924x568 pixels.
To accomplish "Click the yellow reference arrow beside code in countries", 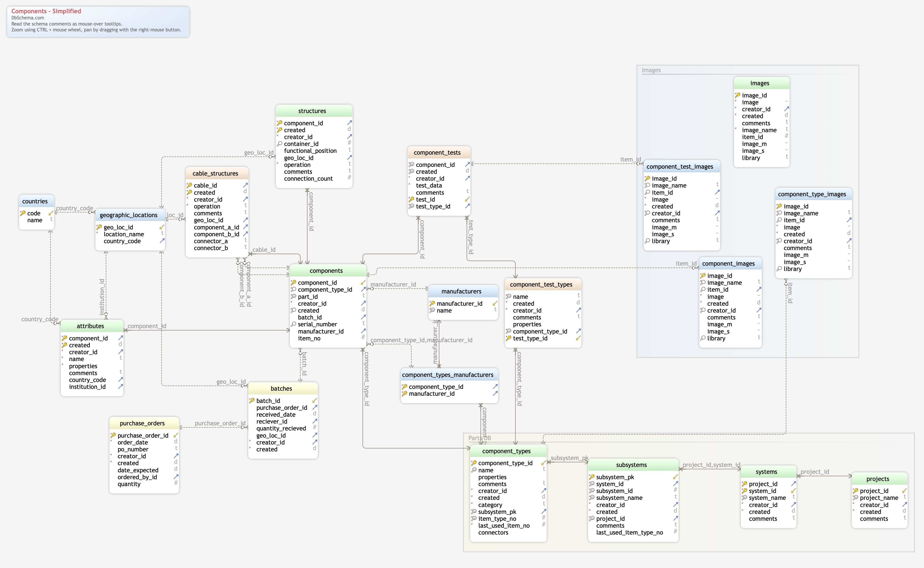I will tap(51, 213).
